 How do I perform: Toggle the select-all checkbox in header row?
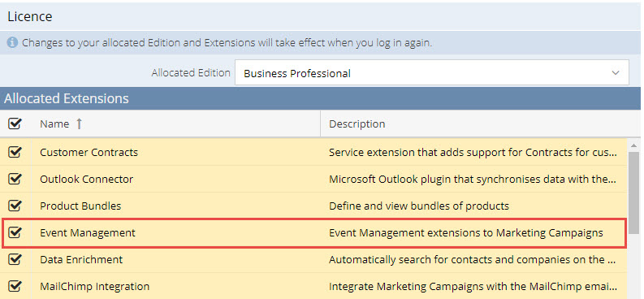click(x=15, y=123)
